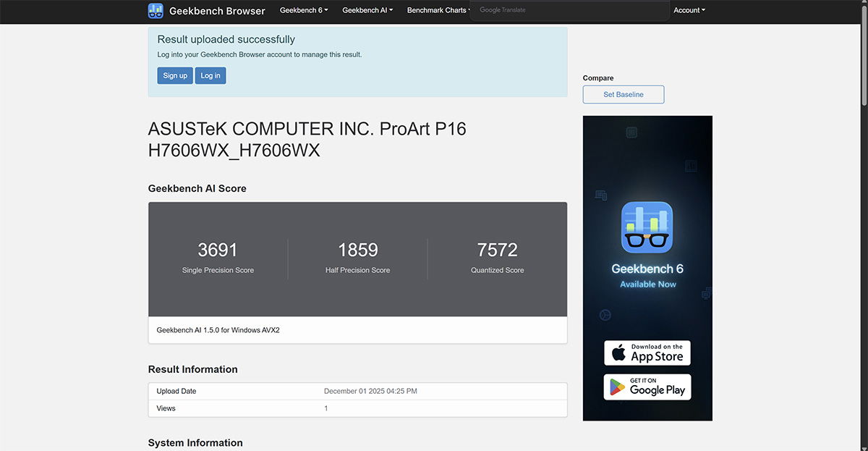Click the Geekbench 6 app icon in ad
This screenshot has width=868, height=451.
tap(647, 227)
